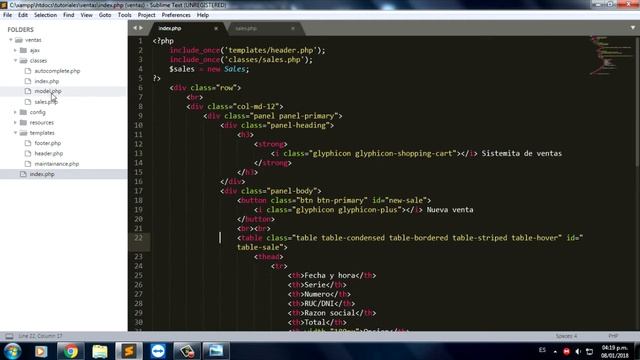Switch to the index.php tab
This screenshot has height=360, width=640.
coord(169,28)
